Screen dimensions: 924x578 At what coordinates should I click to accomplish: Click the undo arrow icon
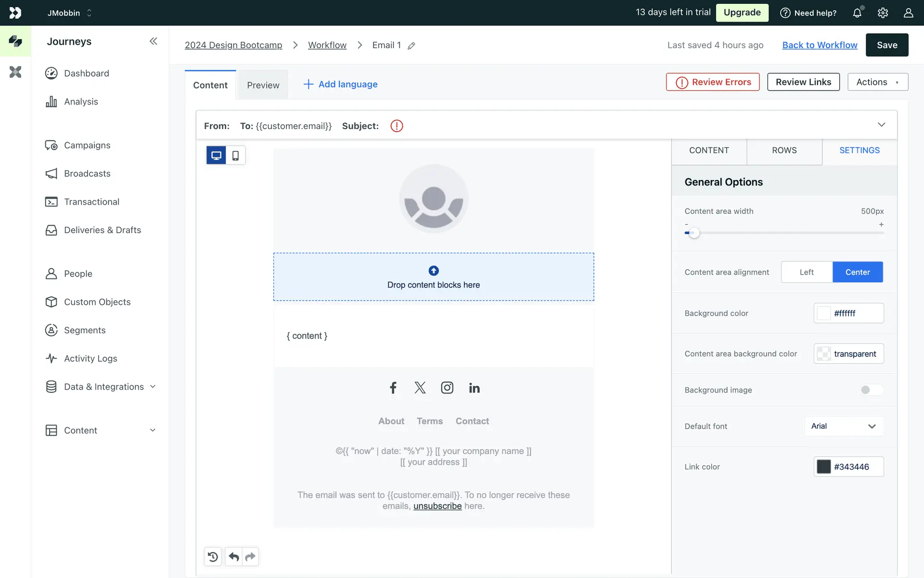tap(234, 557)
